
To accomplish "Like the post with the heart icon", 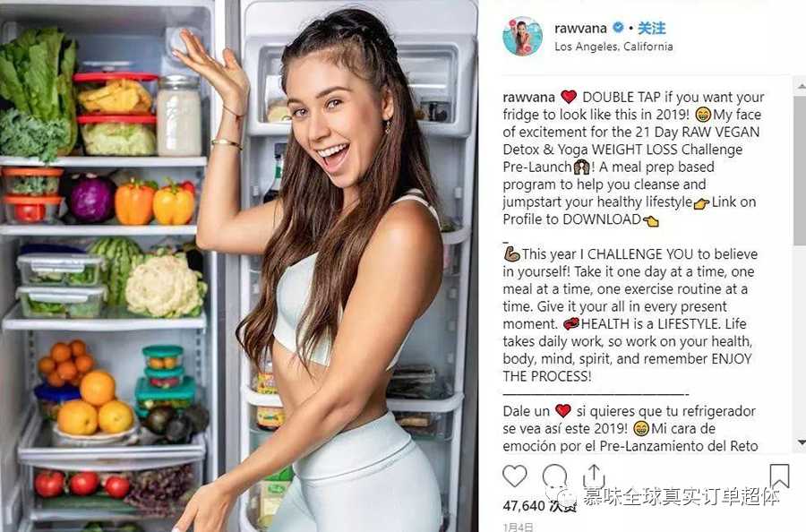I will [x=515, y=476].
